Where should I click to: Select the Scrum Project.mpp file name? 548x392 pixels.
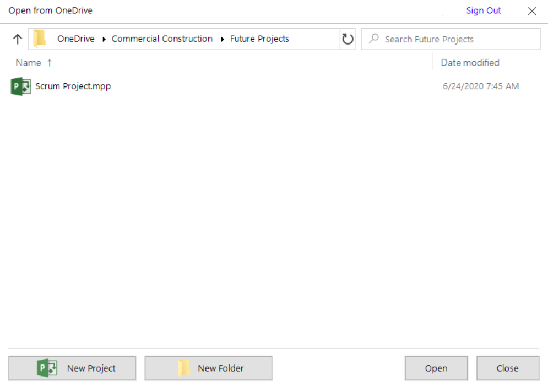point(73,86)
